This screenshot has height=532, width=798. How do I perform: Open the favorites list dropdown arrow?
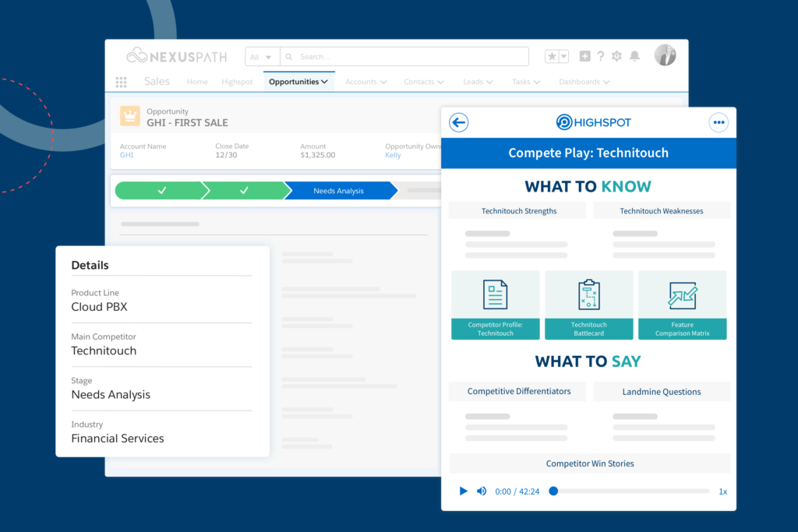click(x=563, y=56)
